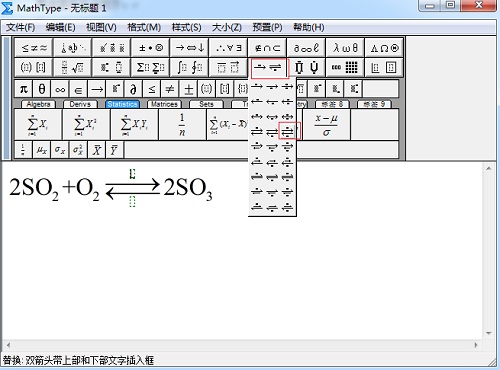Insert the X-bar symbol
Screen dimensions: 500x370
[97, 150]
